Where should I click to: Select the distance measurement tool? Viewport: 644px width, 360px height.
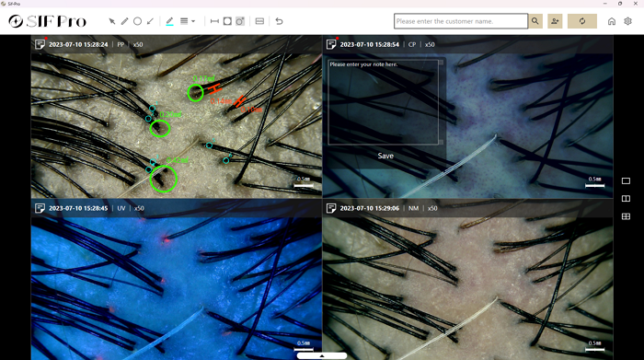[214, 21]
